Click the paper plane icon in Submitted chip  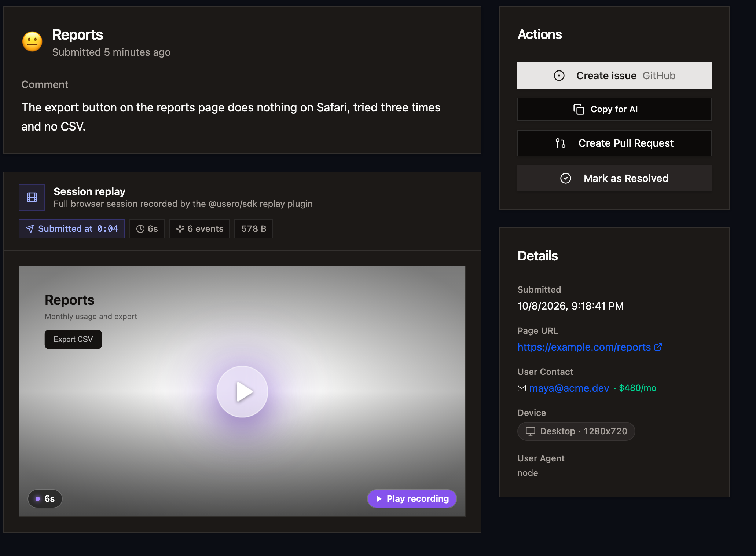(30, 229)
